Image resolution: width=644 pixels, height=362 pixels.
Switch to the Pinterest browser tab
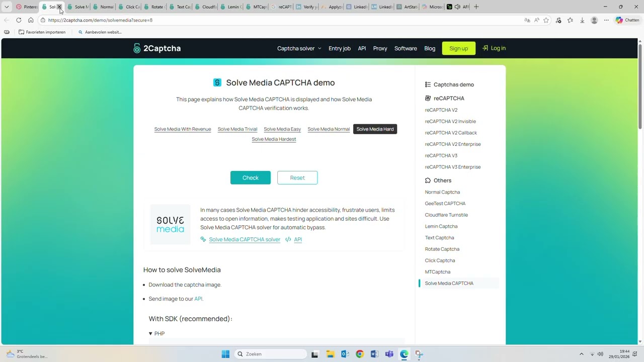point(26,7)
